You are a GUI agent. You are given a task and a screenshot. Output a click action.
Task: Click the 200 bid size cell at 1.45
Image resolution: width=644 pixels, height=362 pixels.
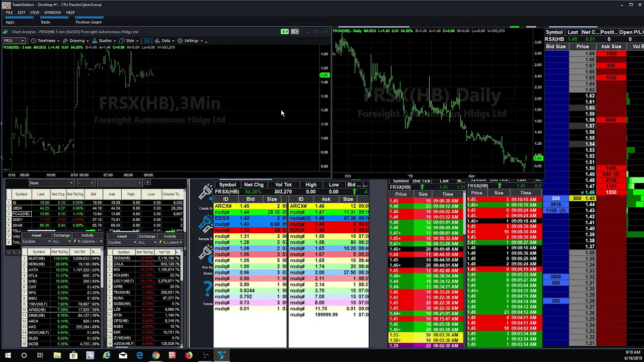[555, 198]
